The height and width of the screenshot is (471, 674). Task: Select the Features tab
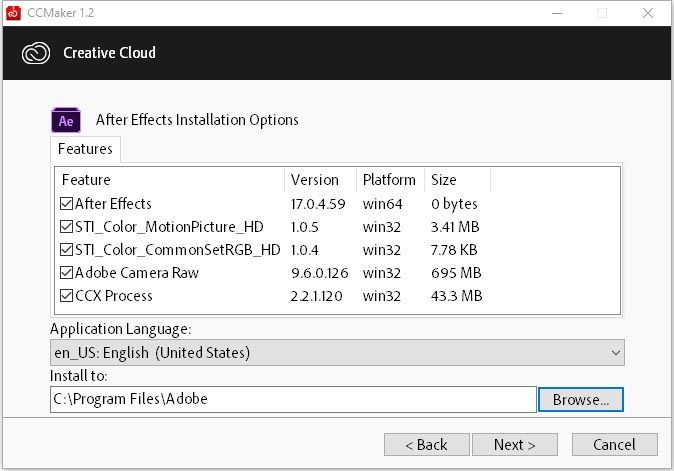85,149
